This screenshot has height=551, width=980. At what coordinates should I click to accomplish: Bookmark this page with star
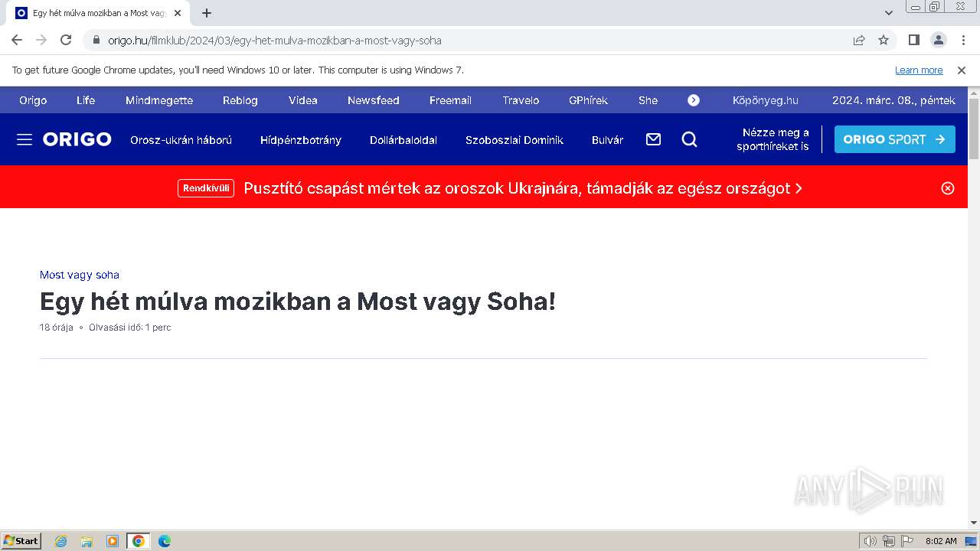click(x=884, y=40)
